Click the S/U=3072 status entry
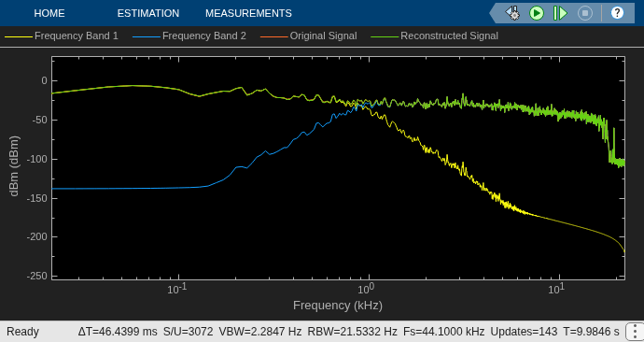Screen dimensions: 644x342 coord(189,332)
